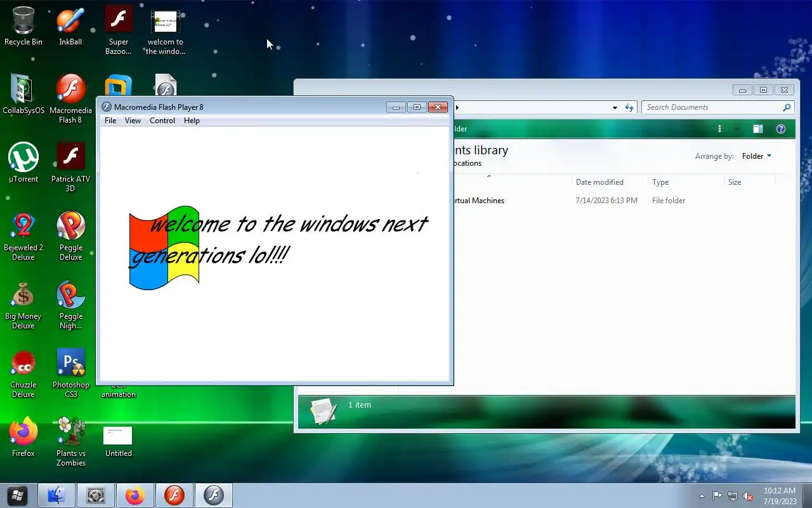The image size is (812, 508).
Task: Show hidden tray icons arrow
Action: pos(702,496)
